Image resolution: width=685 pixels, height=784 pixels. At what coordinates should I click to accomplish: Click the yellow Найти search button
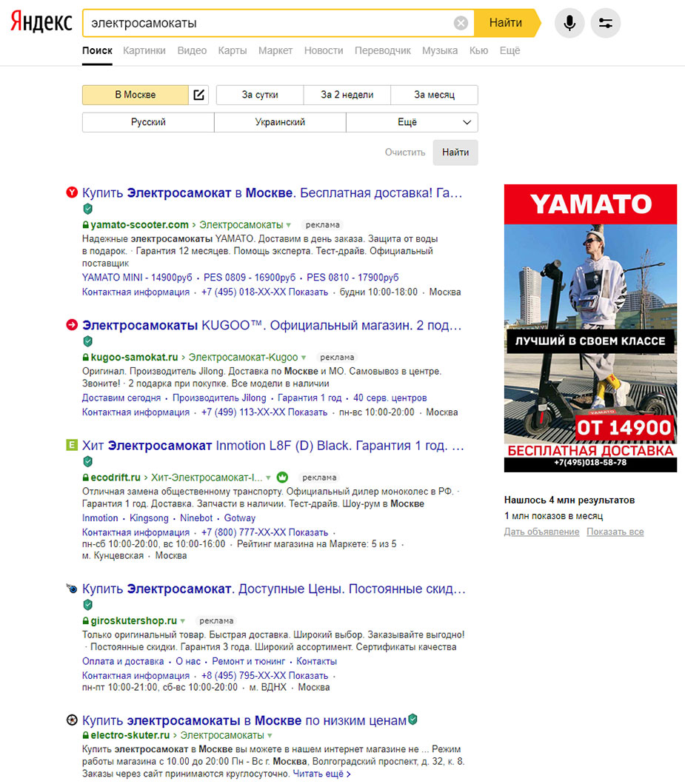506,23
